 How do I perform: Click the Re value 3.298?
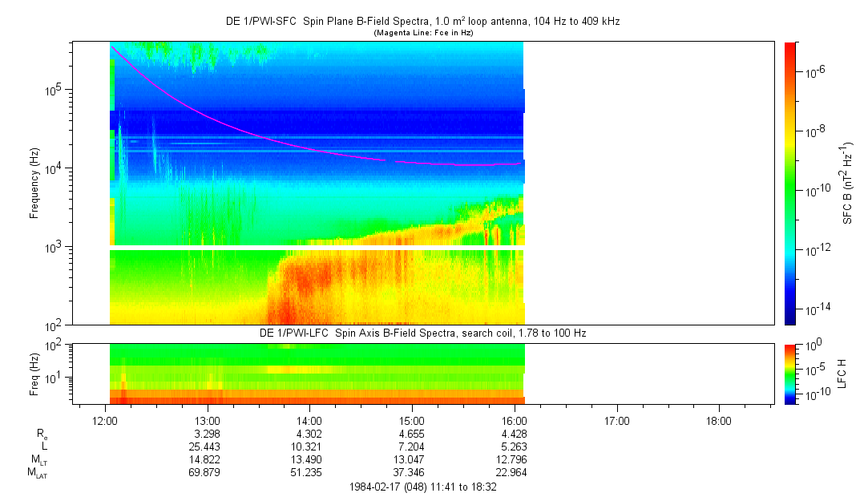tap(207, 434)
